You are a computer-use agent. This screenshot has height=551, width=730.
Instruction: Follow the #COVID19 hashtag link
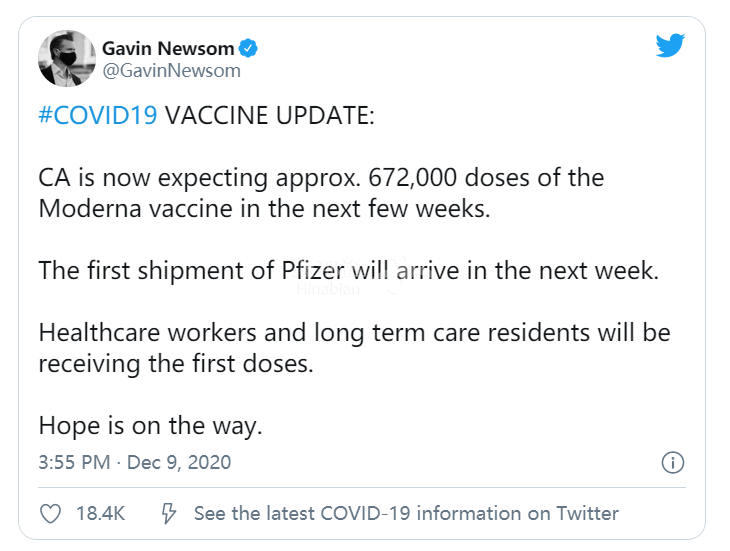[x=97, y=114]
